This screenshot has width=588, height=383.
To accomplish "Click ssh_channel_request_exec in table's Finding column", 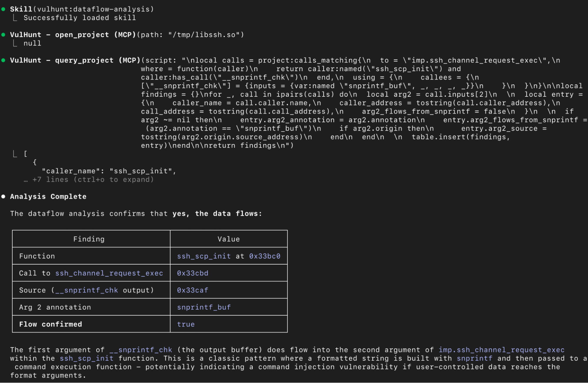I will [109, 273].
